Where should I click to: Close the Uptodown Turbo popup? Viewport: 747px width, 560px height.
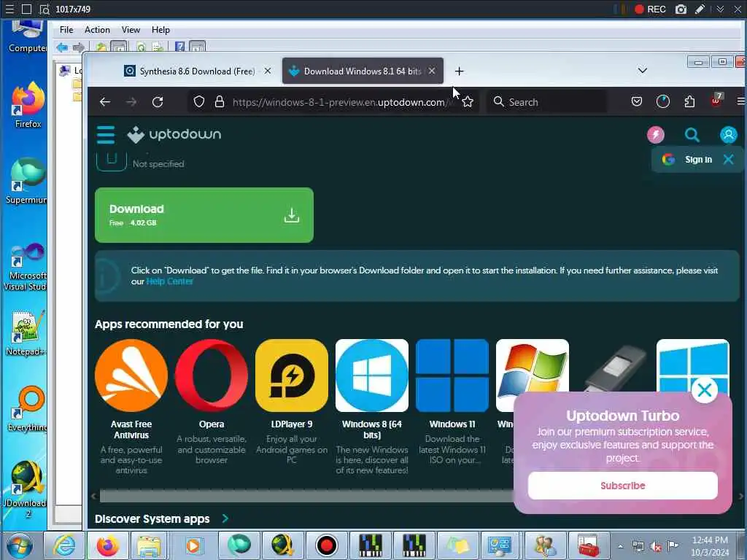(x=704, y=390)
